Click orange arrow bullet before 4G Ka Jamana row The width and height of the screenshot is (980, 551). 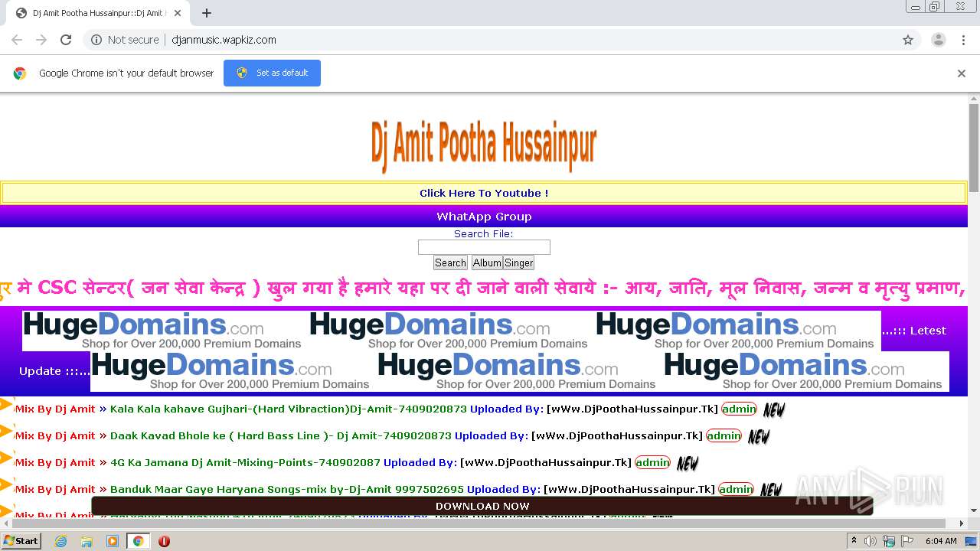pyautogui.click(x=7, y=458)
